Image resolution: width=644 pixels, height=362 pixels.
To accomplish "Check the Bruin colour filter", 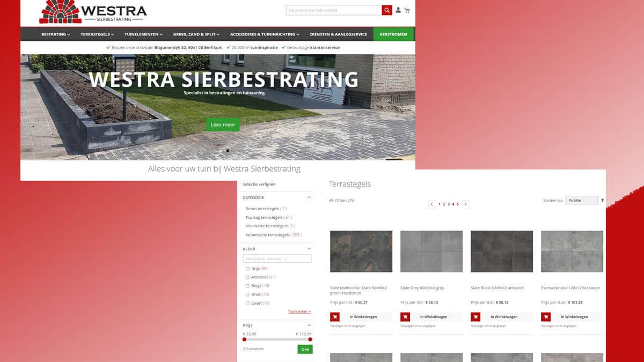I will [x=247, y=294].
